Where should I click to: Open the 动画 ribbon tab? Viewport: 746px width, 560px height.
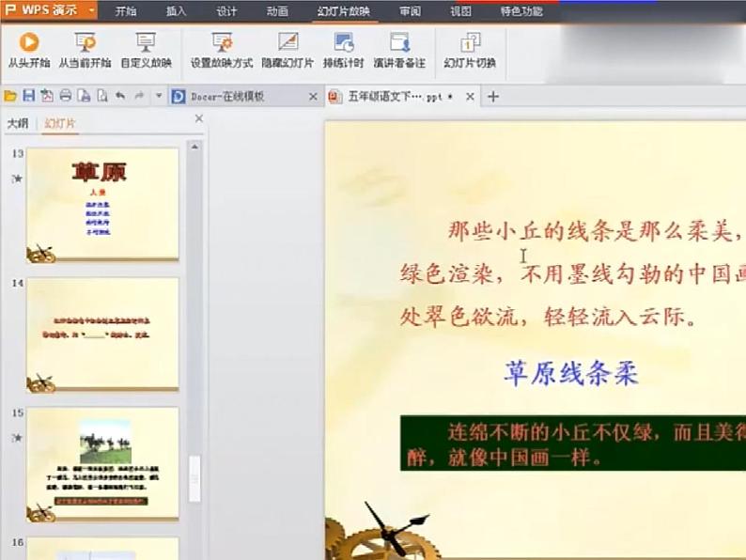point(277,11)
